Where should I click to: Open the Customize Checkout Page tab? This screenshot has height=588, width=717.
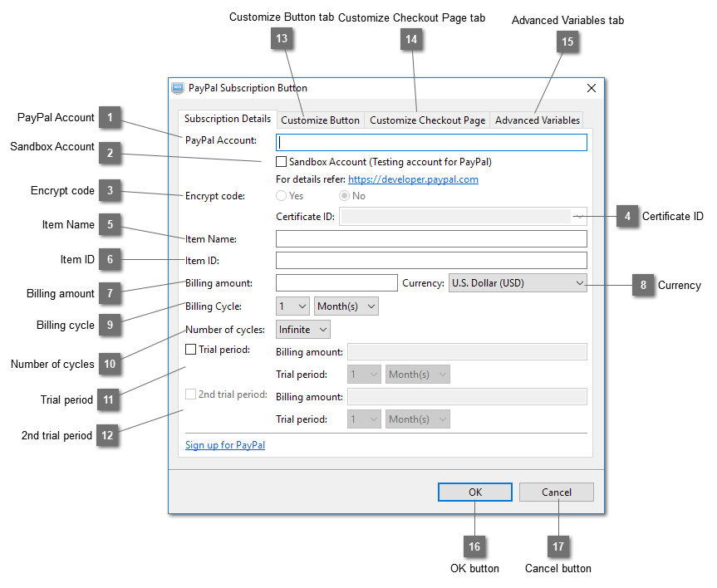(427, 120)
